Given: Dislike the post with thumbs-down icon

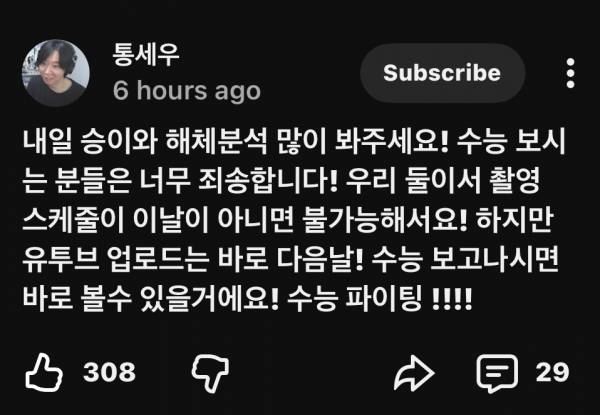Looking at the screenshot, I should 210,374.
